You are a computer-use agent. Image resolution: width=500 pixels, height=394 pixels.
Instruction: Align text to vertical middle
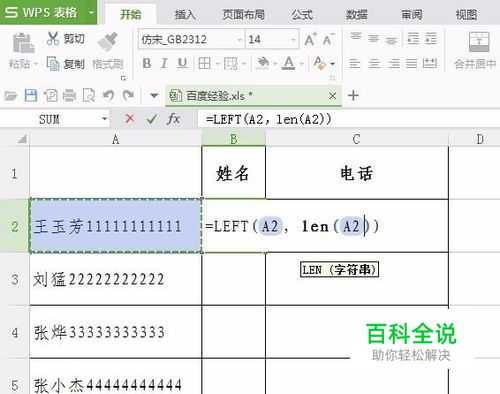click(x=374, y=39)
